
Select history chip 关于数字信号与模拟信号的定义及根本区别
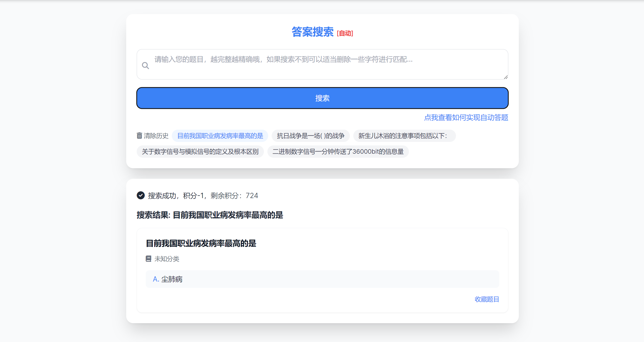(x=200, y=152)
